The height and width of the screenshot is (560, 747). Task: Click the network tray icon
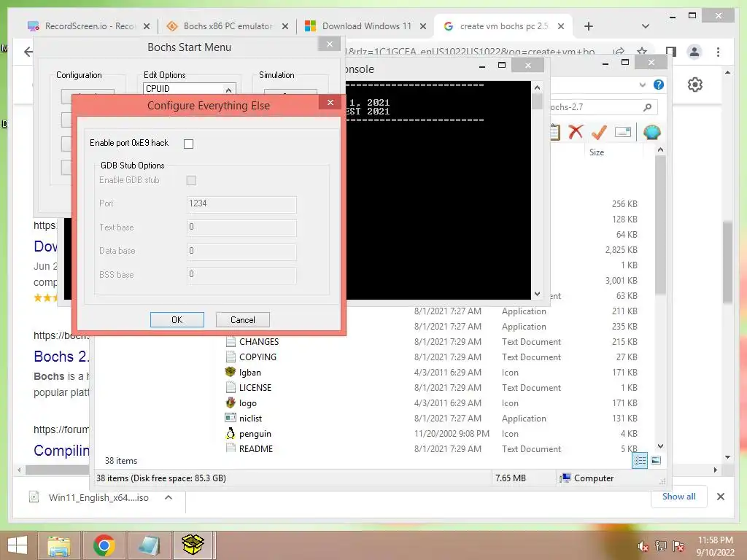click(660, 546)
